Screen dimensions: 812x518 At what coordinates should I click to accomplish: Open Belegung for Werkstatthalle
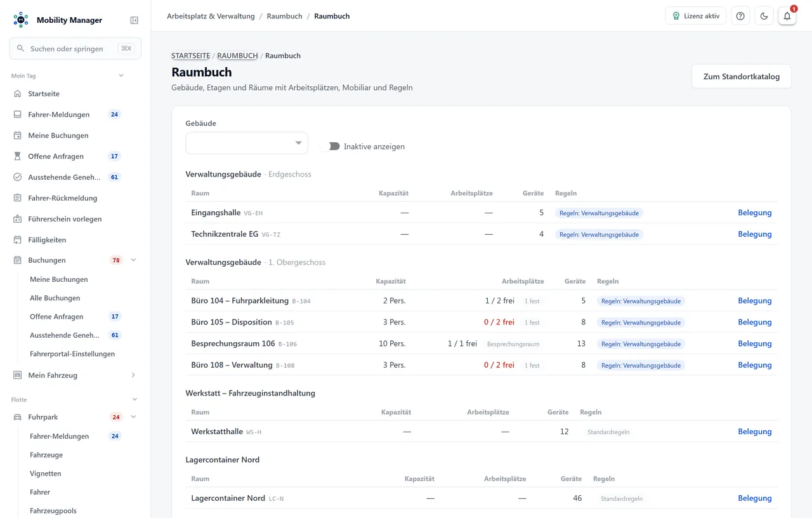coord(755,432)
